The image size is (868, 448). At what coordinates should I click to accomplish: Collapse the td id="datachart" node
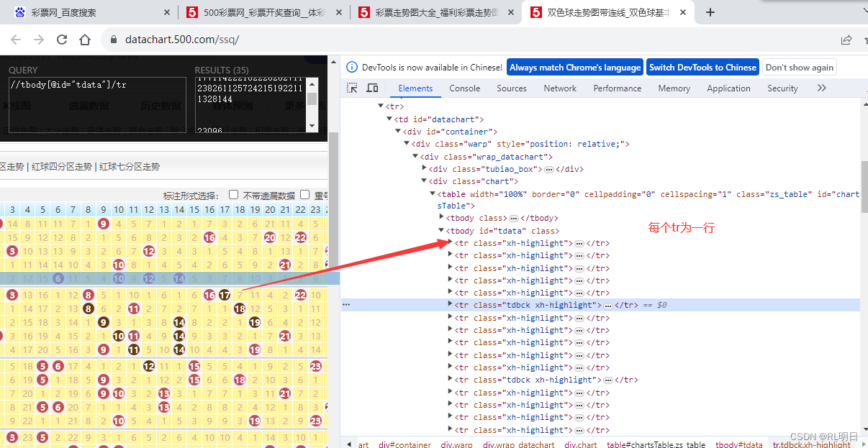click(x=389, y=119)
